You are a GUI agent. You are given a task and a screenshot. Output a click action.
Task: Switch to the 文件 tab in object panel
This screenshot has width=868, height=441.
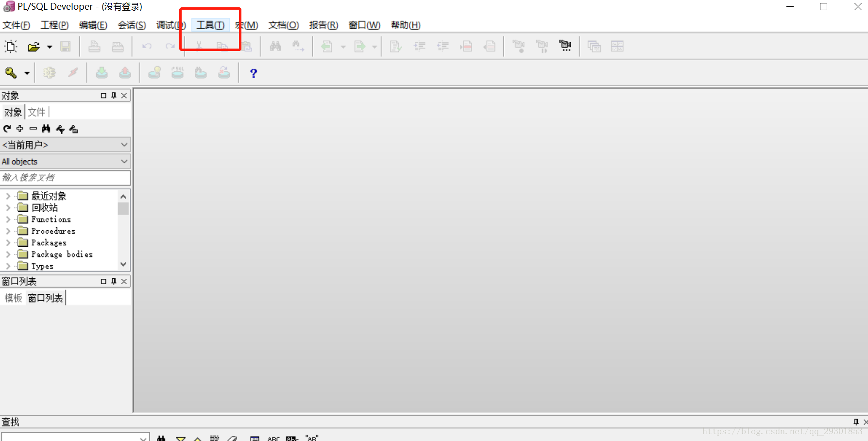click(36, 112)
